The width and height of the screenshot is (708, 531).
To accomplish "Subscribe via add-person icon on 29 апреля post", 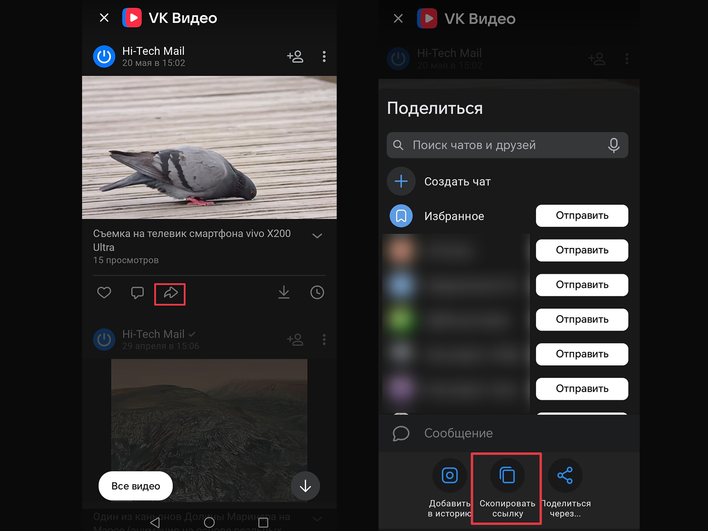I will (295, 339).
